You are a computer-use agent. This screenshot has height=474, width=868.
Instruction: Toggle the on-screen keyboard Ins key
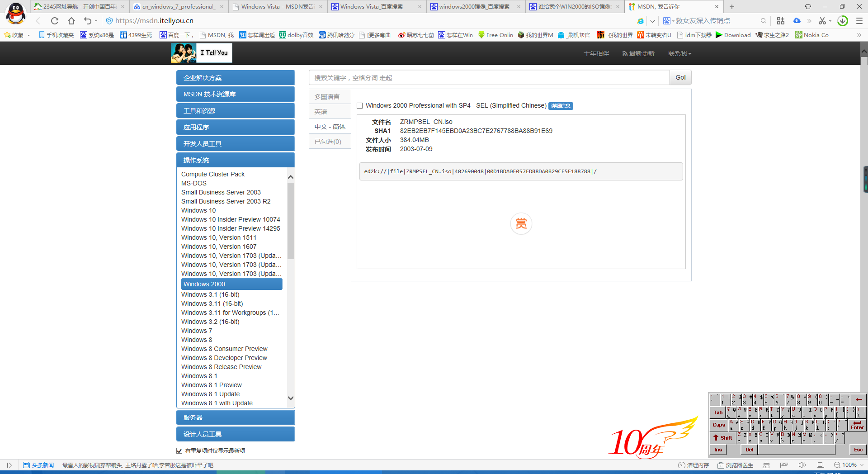click(718, 450)
